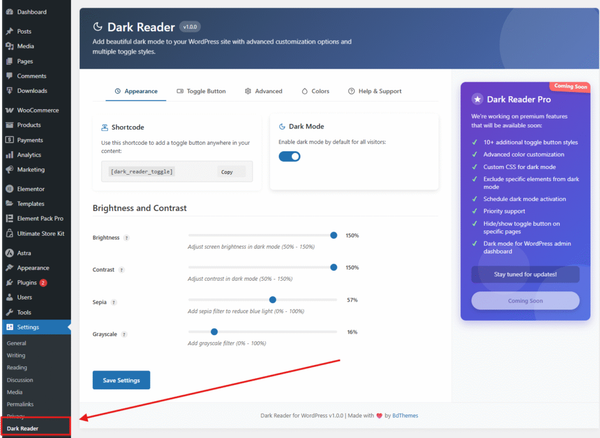This screenshot has height=438, width=600.
Task: Click Stay tuned for updates box
Action: [x=525, y=274]
